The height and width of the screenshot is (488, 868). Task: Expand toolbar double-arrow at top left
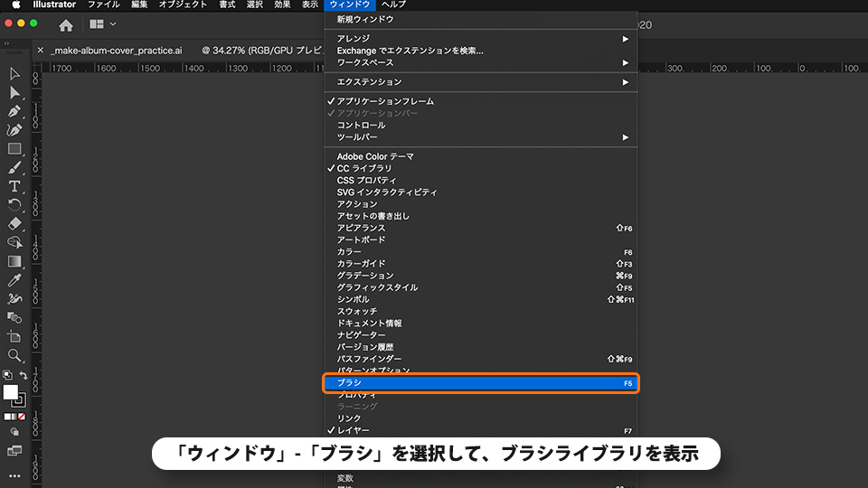point(6,43)
